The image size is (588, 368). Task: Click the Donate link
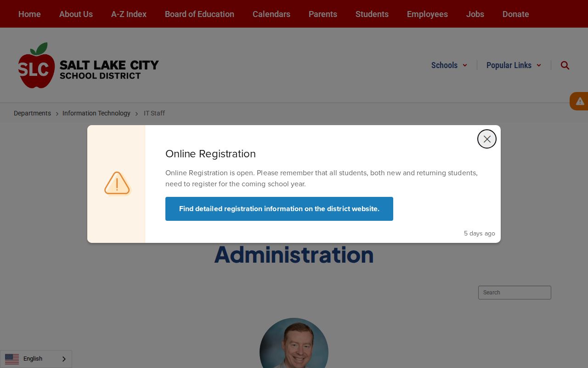point(515,14)
